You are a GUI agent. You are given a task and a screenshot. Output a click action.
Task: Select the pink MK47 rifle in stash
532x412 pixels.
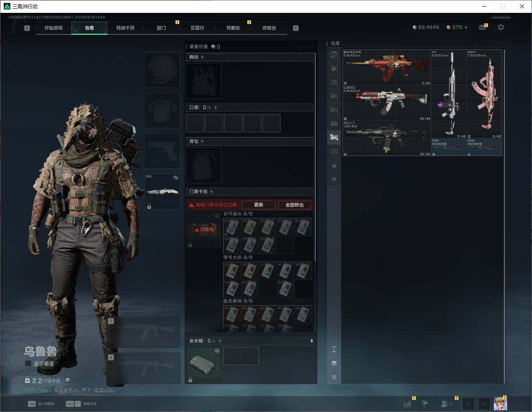coord(484,94)
